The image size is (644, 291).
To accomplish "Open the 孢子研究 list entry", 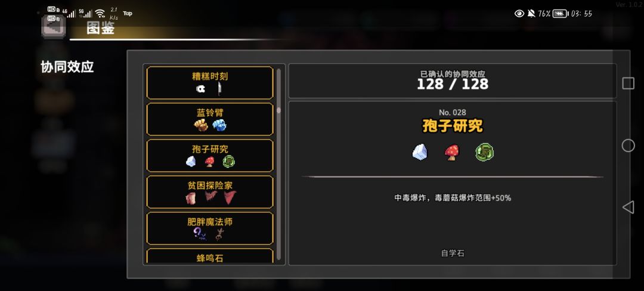I will tap(210, 156).
